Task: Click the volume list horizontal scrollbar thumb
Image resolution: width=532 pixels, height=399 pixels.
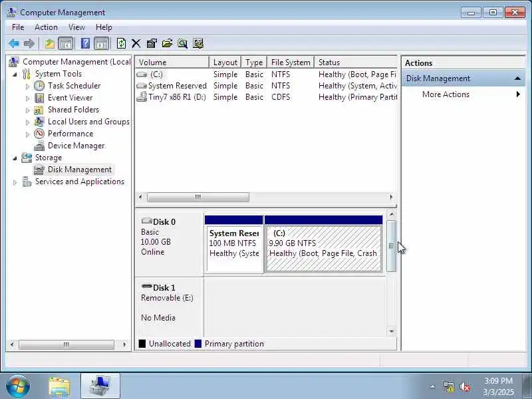Action: (x=198, y=197)
